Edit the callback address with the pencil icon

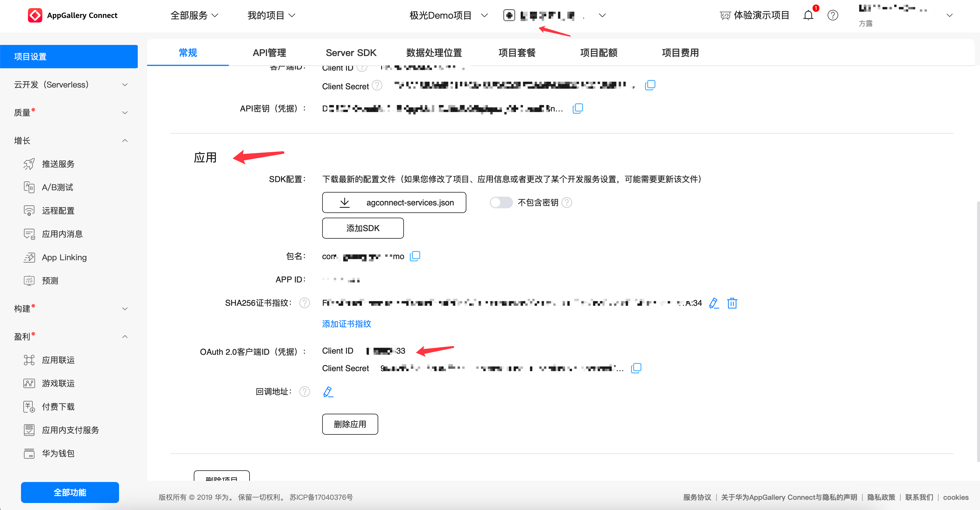327,391
